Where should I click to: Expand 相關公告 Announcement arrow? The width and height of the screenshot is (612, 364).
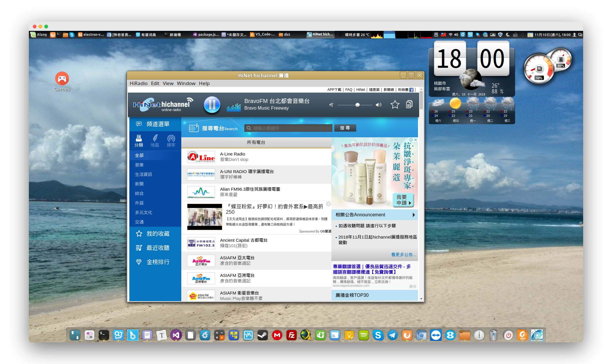414,215
